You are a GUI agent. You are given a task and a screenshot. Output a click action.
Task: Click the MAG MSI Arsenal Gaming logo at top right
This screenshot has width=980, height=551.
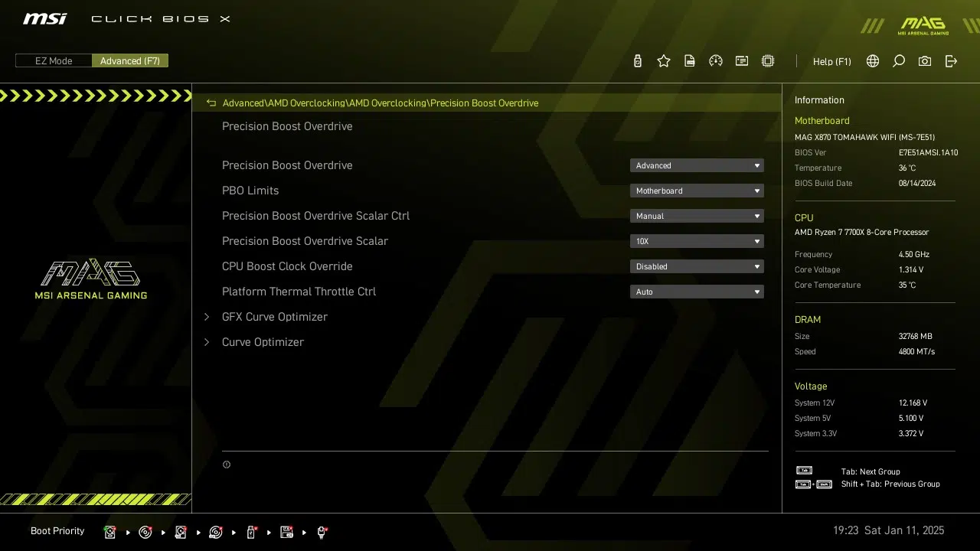(x=923, y=26)
